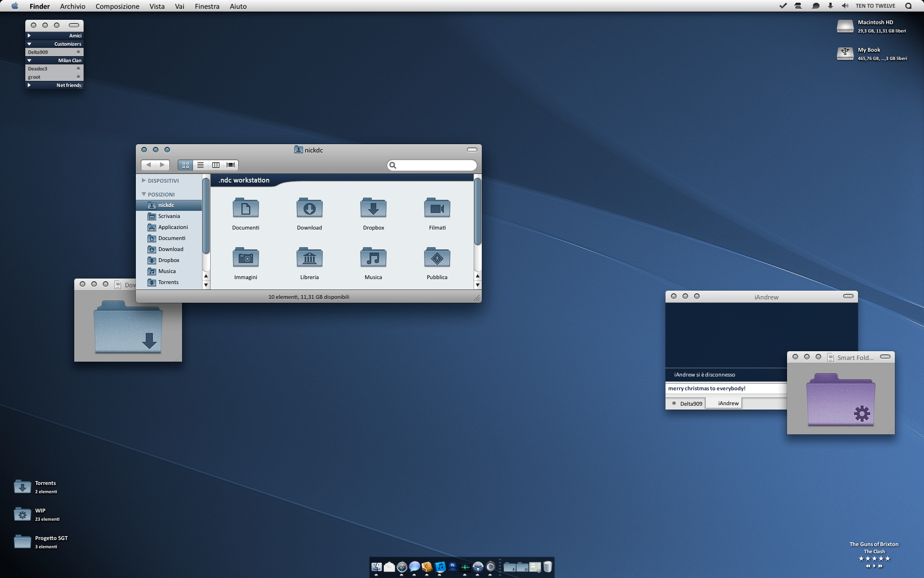Image resolution: width=924 pixels, height=578 pixels.
Task: Toggle the toolbar pill in iAndrew window
Action: 848,296
